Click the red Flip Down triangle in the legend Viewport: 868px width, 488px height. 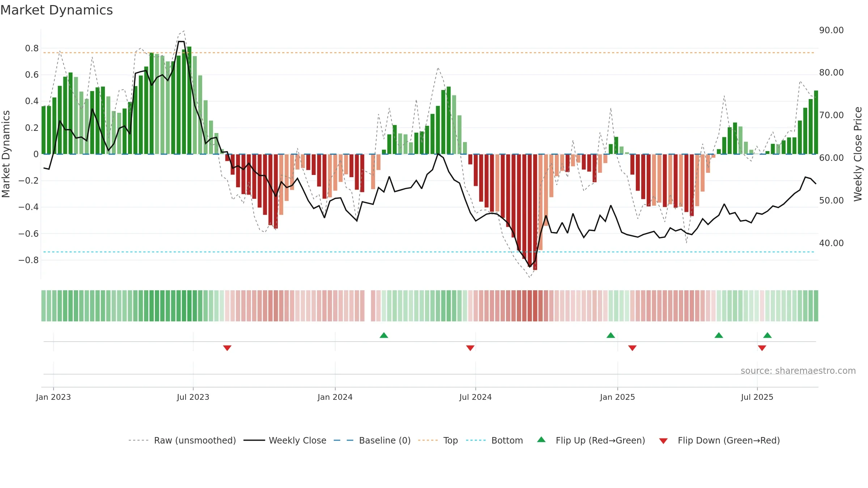[x=663, y=441]
